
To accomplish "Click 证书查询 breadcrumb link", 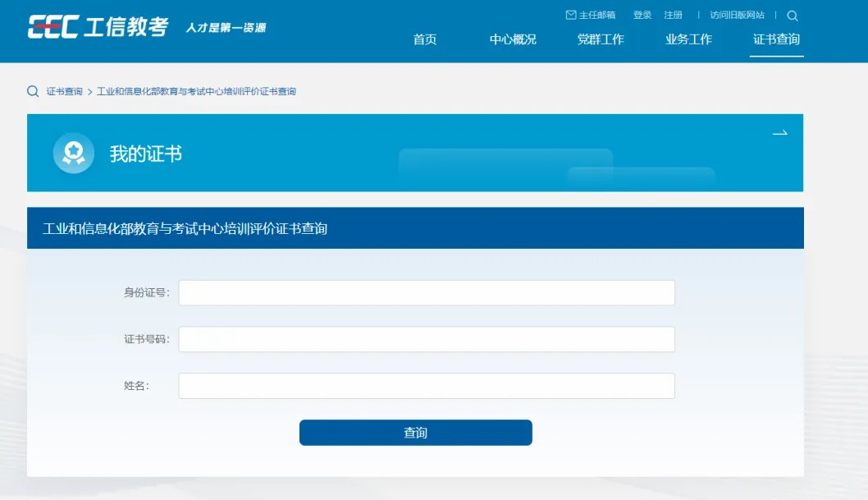I will click(x=64, y=91).
